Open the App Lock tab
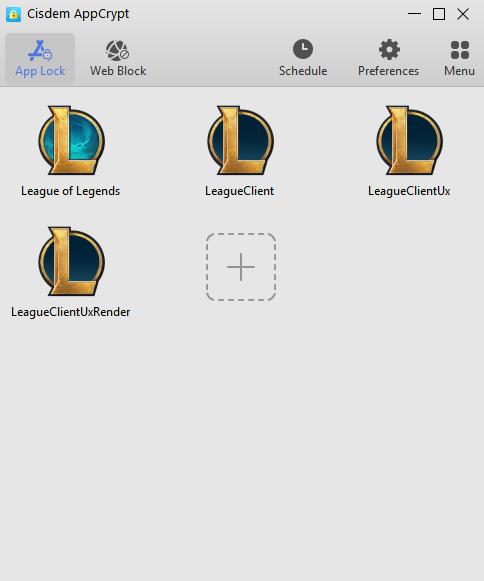The width and height of the screenshot is (484, 581). [40, 59]
